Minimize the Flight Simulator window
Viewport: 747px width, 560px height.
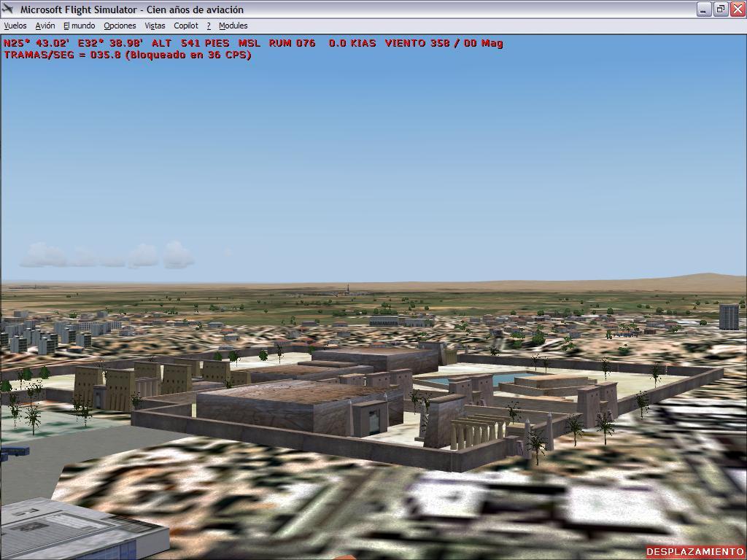[704, 9]
